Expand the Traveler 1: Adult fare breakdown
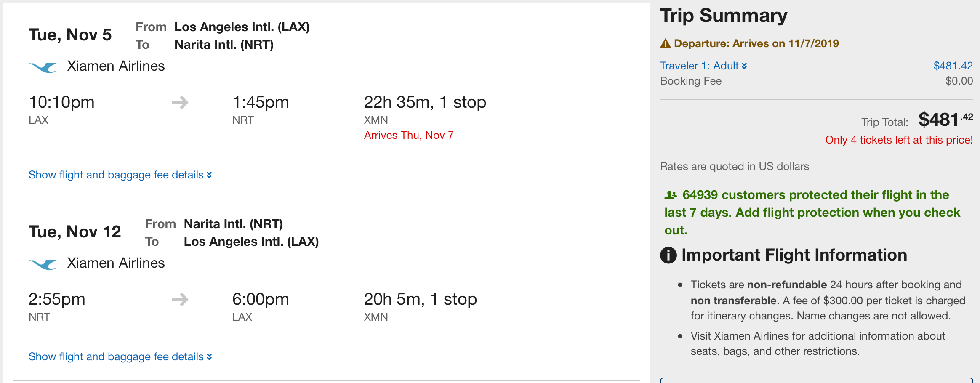Image resolution: width=980 pixels, height=383 pixels. (x=703, y=66)
